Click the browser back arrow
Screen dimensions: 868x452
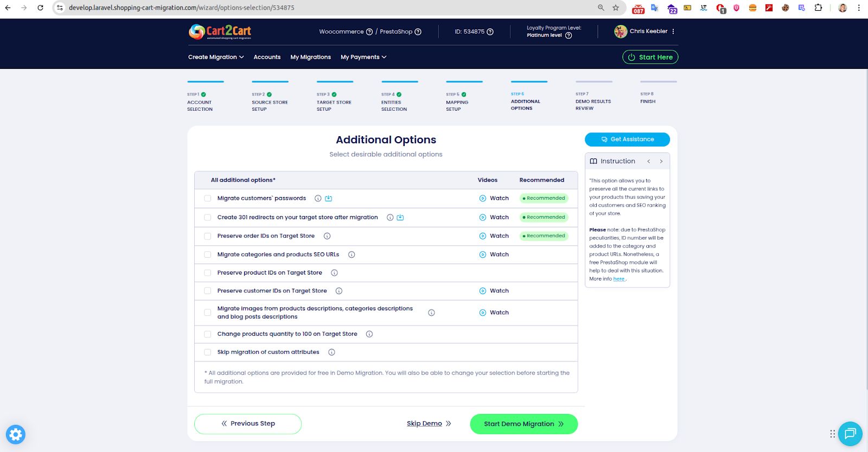[8, 8]
